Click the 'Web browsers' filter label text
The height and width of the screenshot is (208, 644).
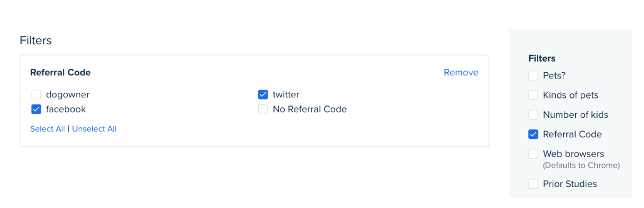[x=574, y=154]
